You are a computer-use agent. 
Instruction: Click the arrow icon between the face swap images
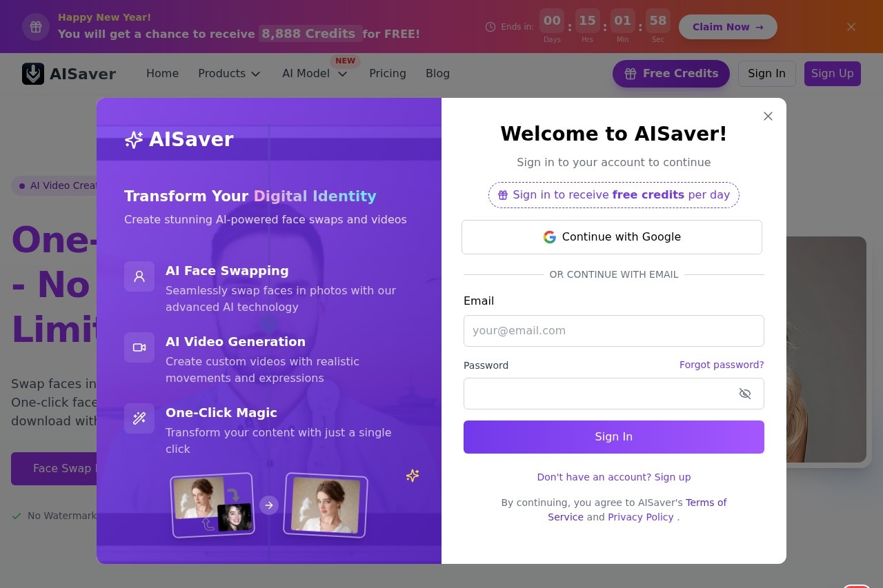269,505
